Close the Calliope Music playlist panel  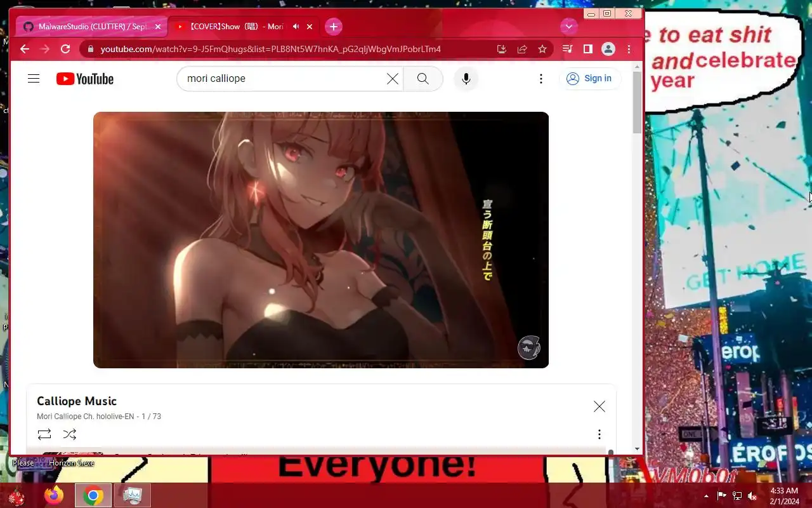599,406
